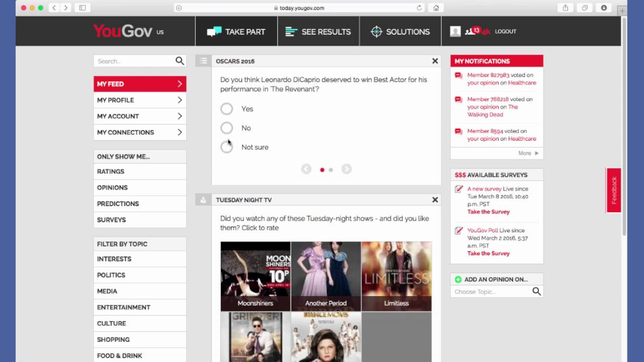Filter feed by Predictions
The height and width of the screenshot is (362, 644).
pyautogui.click(x=140, y=204)
